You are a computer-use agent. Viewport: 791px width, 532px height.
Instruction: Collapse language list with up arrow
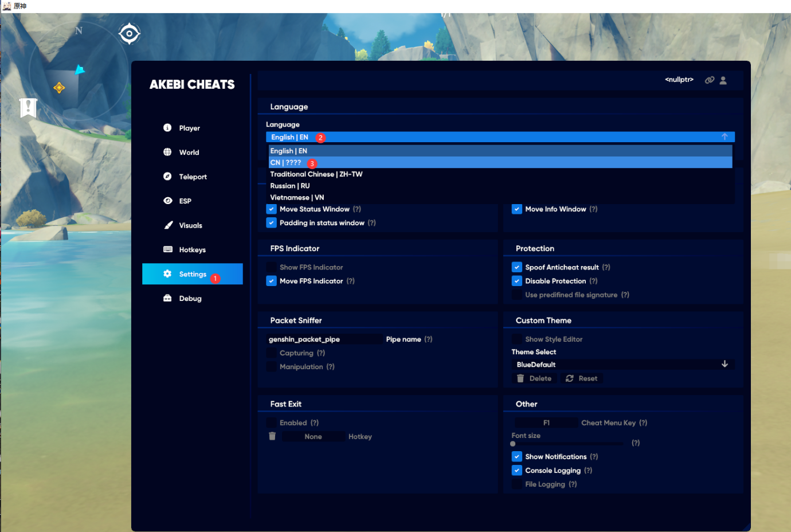pos(725,137)
